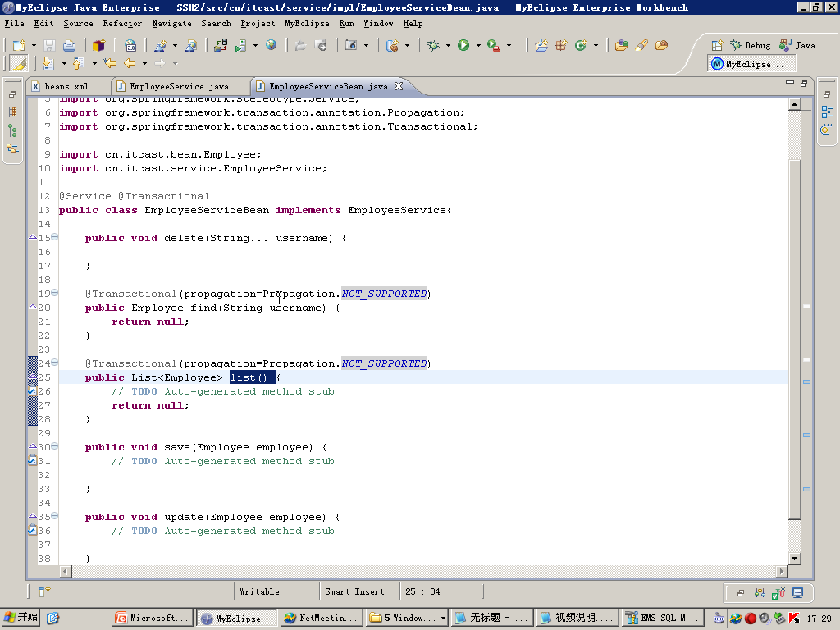This screenshot has height=630, width=840.
Task: Click the Print toolbar icon
Action: 69,46
